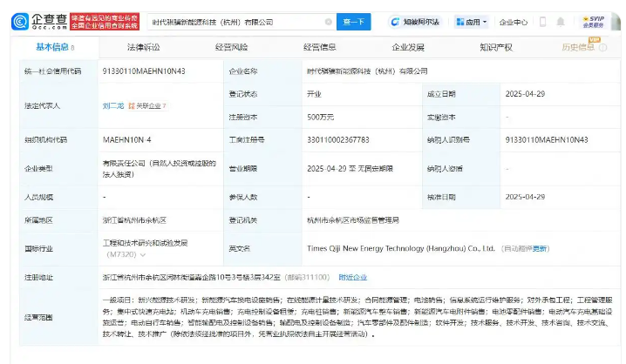626x364 pixels.
Task: Select English name Times Qiji New Energy Technology
Action: 401,248
